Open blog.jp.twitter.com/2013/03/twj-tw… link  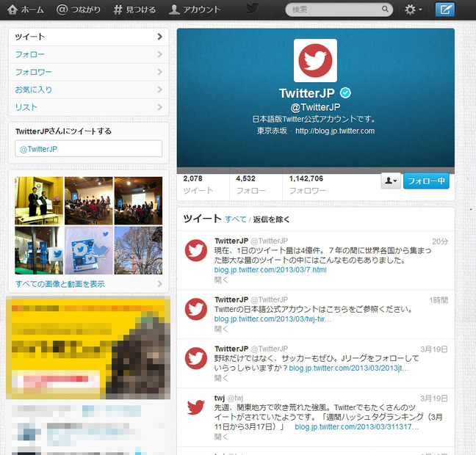point(273,318)
